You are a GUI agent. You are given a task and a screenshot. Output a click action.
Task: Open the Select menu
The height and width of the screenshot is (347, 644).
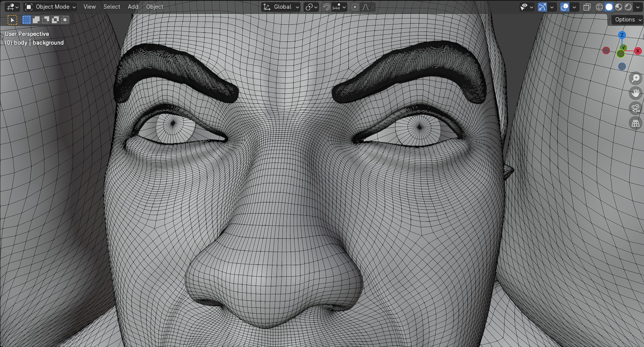112,7
